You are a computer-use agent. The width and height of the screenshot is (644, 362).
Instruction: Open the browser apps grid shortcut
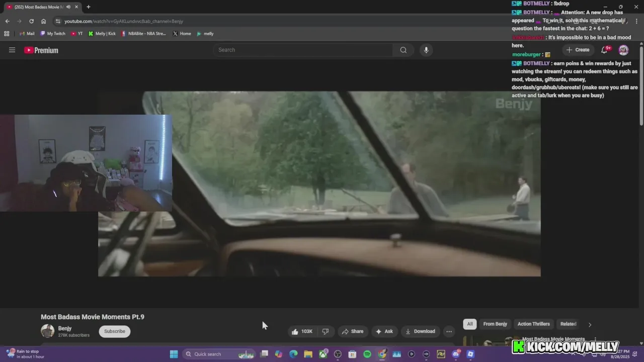pyautogui.click(x=7, y=34)
